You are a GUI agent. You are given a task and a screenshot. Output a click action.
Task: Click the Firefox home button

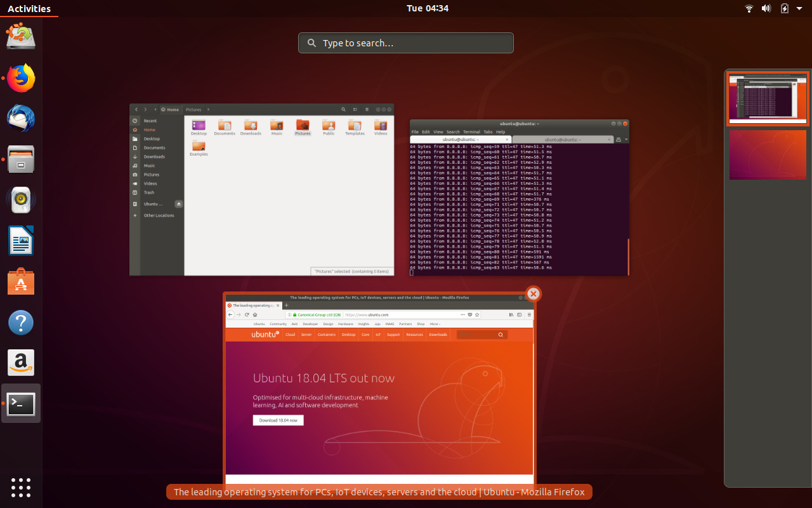coord(255,315)
